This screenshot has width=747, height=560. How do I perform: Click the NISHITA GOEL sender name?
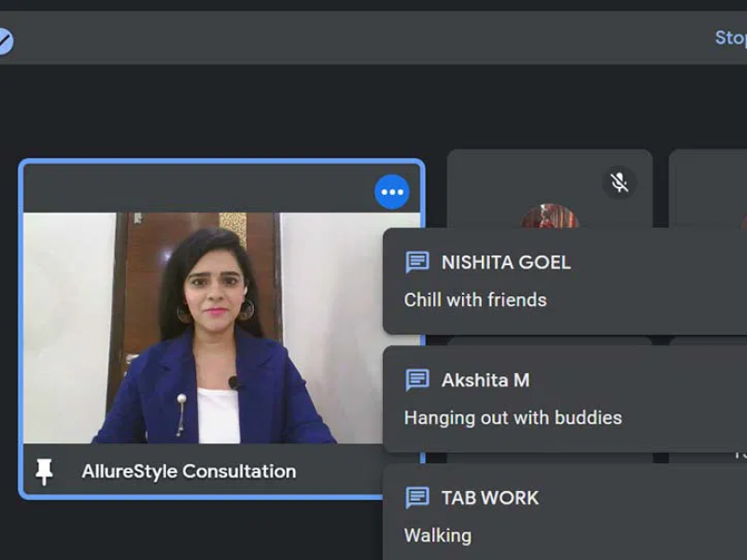[x=506, y=262]
